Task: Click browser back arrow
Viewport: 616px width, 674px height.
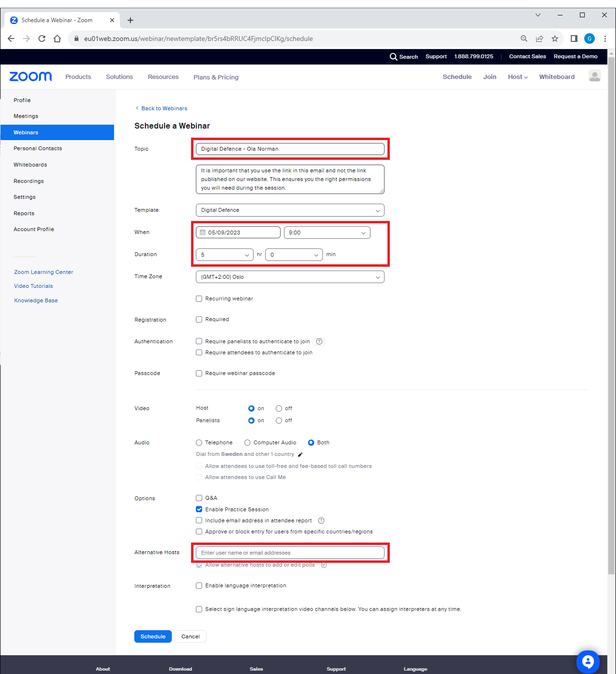Action: click(x=11, y=39)
